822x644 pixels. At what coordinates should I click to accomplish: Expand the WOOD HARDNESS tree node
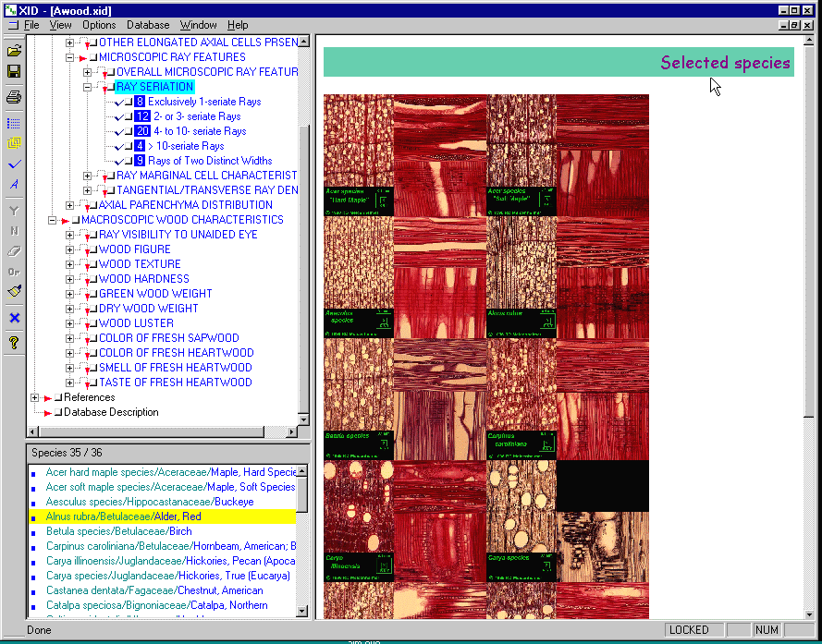[x=70, y=279]
